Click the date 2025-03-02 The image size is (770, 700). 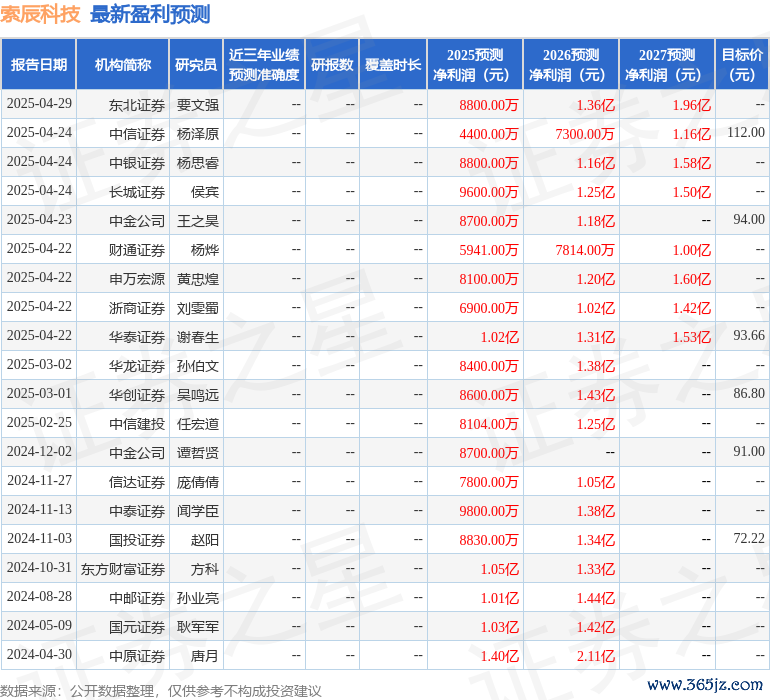[x=39, y=364]
